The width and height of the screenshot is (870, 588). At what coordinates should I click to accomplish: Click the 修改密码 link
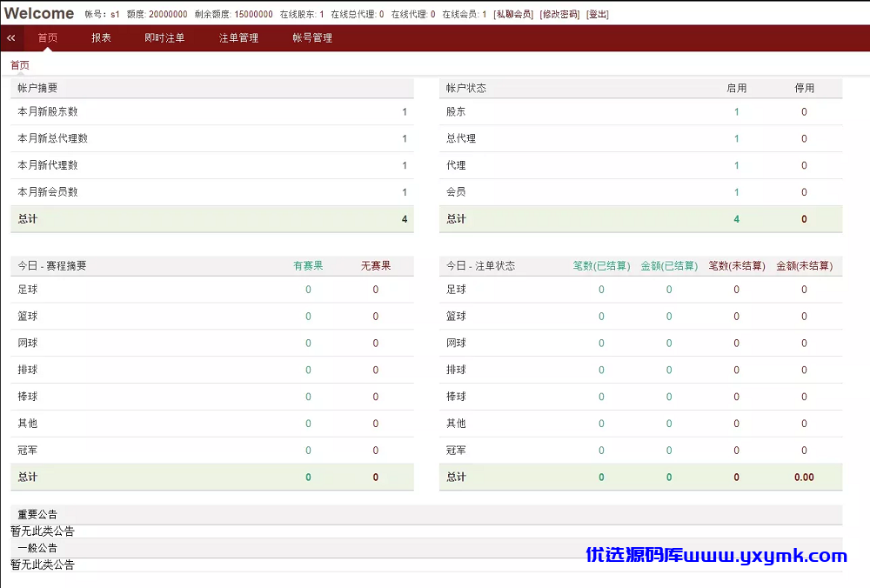tap(559, 15)
